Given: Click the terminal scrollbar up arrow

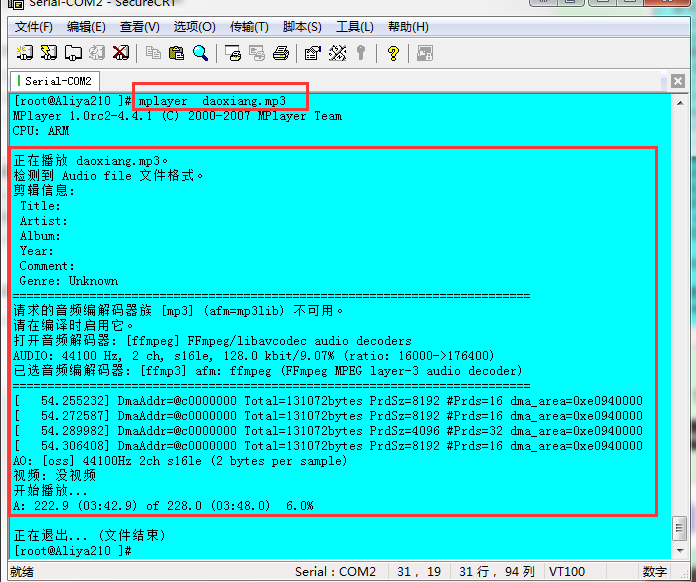Looking at the screenshot, I should click(x=680, y=103).
